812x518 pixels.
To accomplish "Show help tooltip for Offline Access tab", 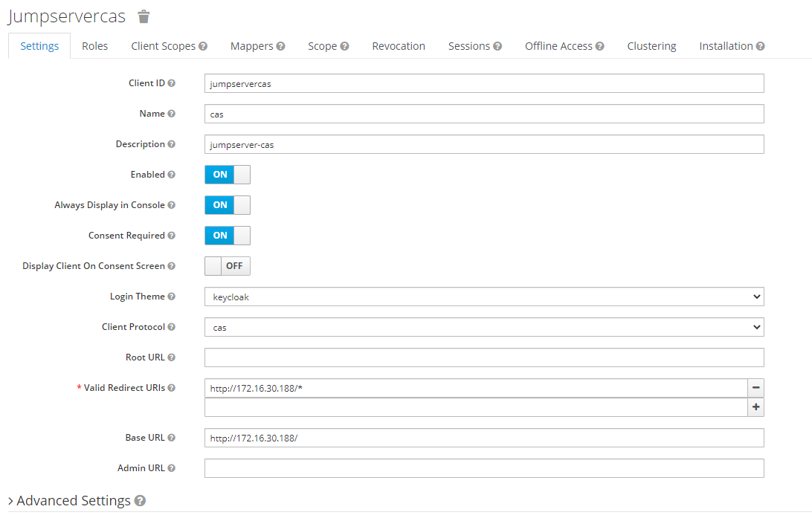I will [x=599, y=46].
